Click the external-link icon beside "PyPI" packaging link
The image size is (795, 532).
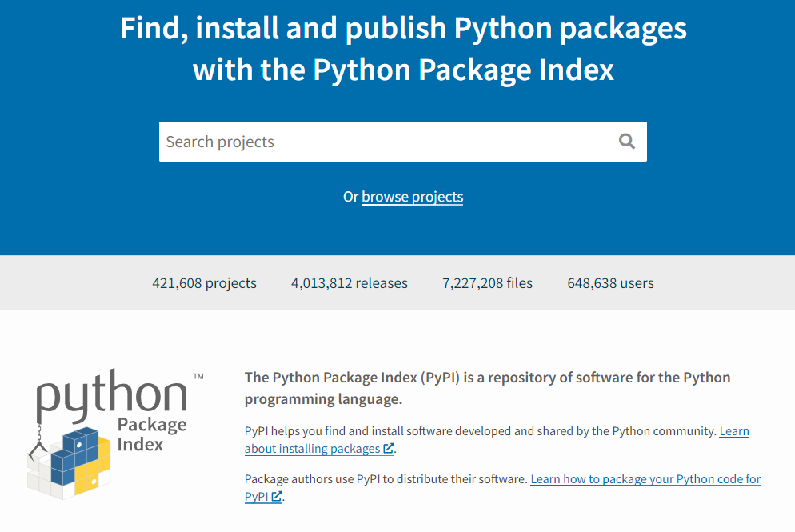tap(276, 496)
